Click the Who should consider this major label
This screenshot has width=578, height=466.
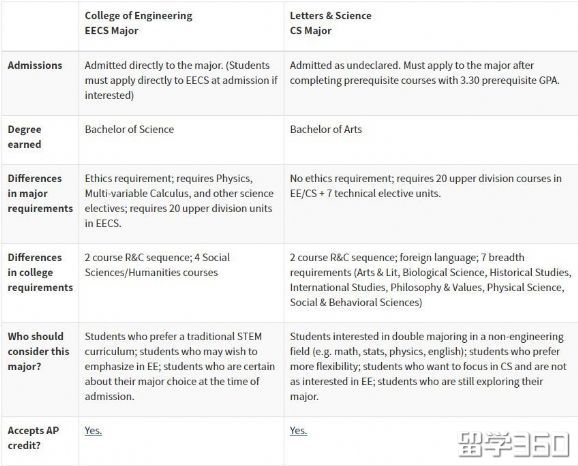pyautogui.click(x=38, y=351)
